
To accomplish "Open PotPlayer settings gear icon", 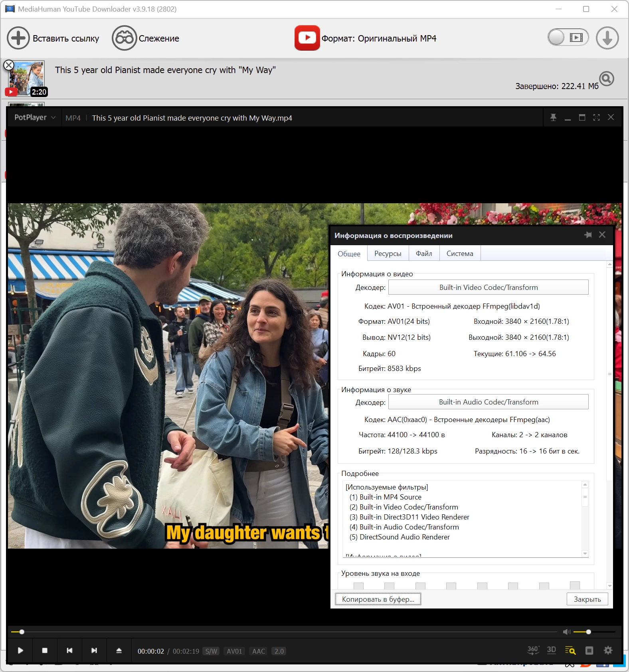I will click(x=608, y=650).
